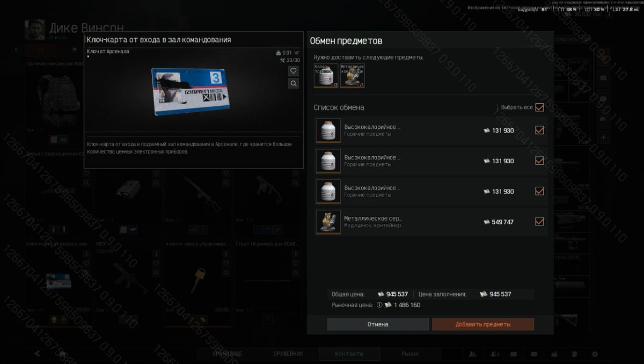This screenshot has height=364, width=644.
Task: Click the metallic container required item icon
Action: pyautogui.click(x=353, y=76)
